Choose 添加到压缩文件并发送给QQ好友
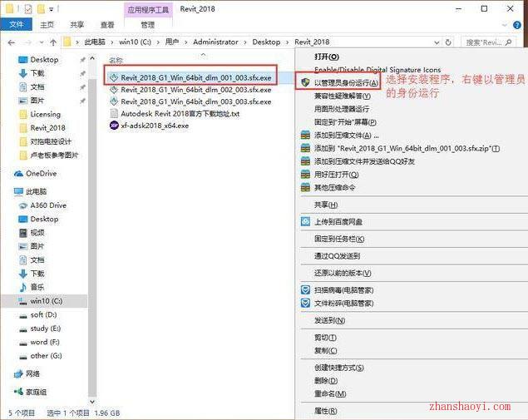The width and height of the screenshot is (528, 420). coord(358,161)
